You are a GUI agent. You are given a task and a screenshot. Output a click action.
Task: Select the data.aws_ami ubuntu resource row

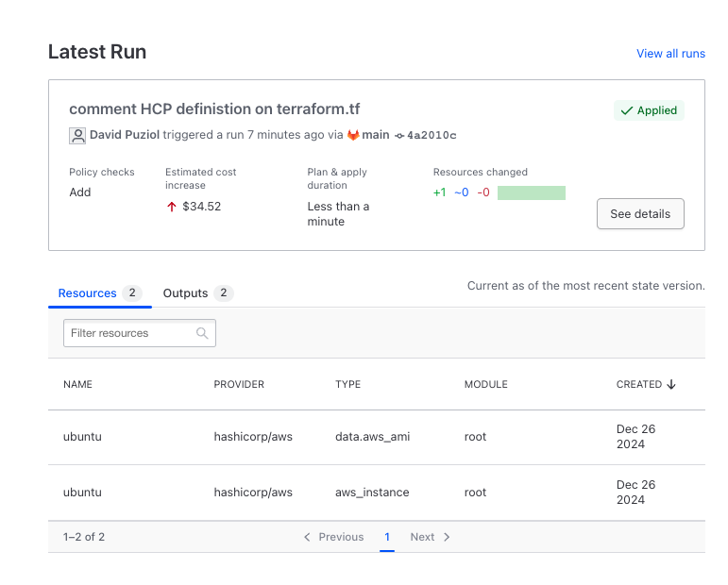pos(376,437)
